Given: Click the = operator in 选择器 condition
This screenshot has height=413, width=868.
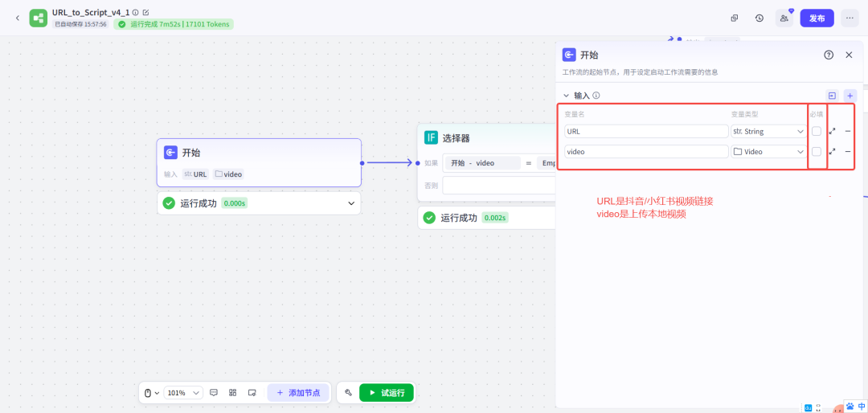Looking at the screenshot, I should click(x=529, y=163).
